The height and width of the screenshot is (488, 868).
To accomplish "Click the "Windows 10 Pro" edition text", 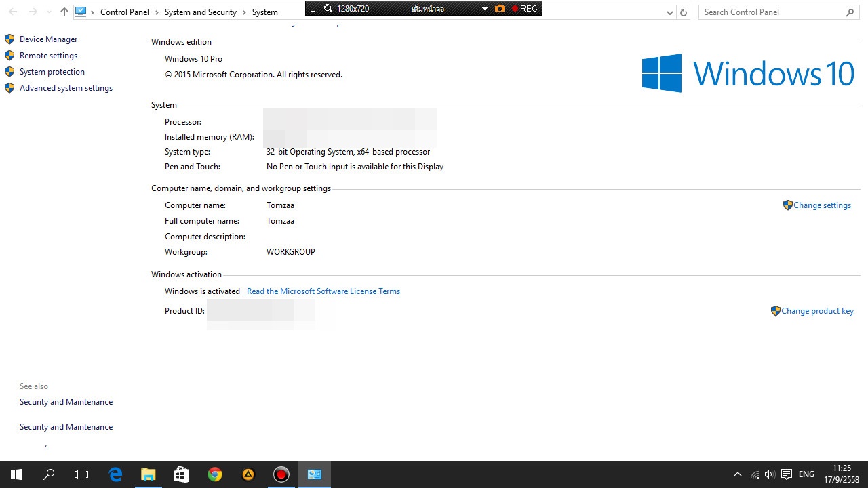I will 193,59.
